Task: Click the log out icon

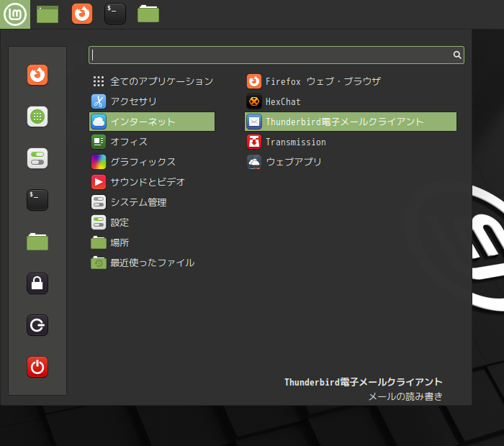Action: tap(37, 325)
